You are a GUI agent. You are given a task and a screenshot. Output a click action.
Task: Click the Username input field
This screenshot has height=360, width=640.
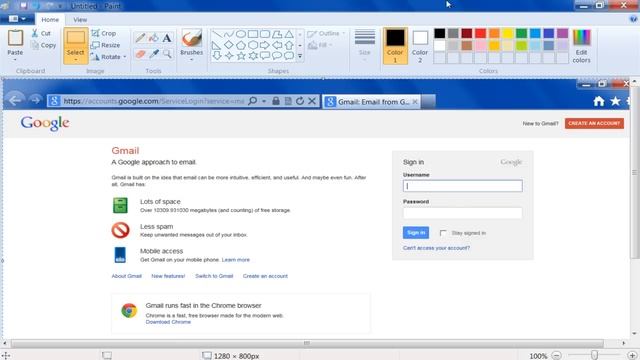[462, 186]
